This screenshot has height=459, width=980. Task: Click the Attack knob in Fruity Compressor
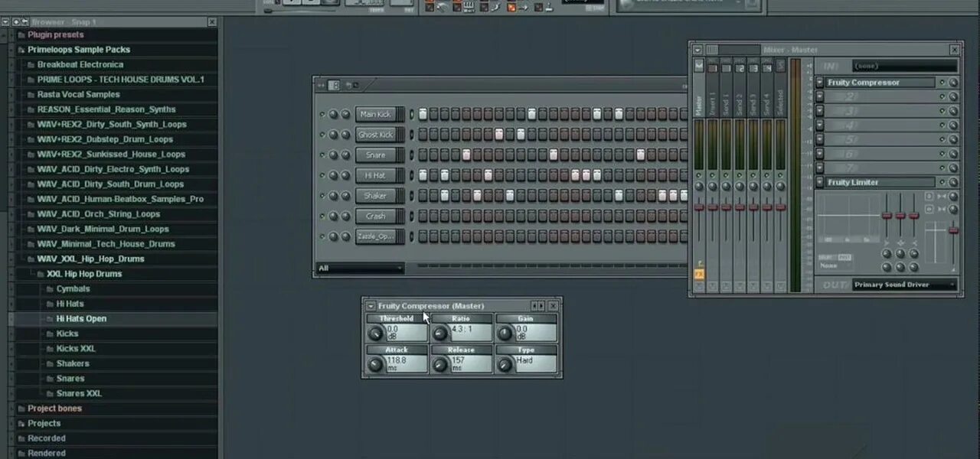(x=375, y=365)
